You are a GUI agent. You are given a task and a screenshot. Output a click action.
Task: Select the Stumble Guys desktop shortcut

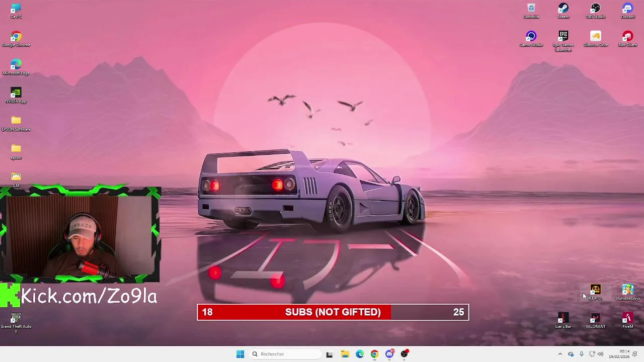[x=628, y=293]
